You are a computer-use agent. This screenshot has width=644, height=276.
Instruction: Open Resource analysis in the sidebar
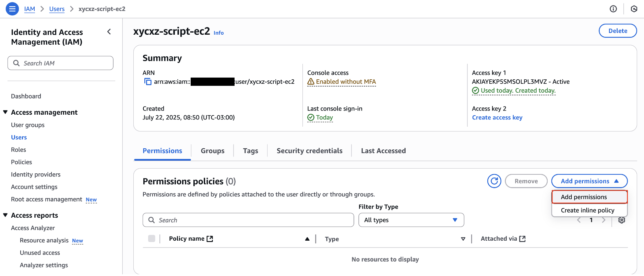[44, 240]
